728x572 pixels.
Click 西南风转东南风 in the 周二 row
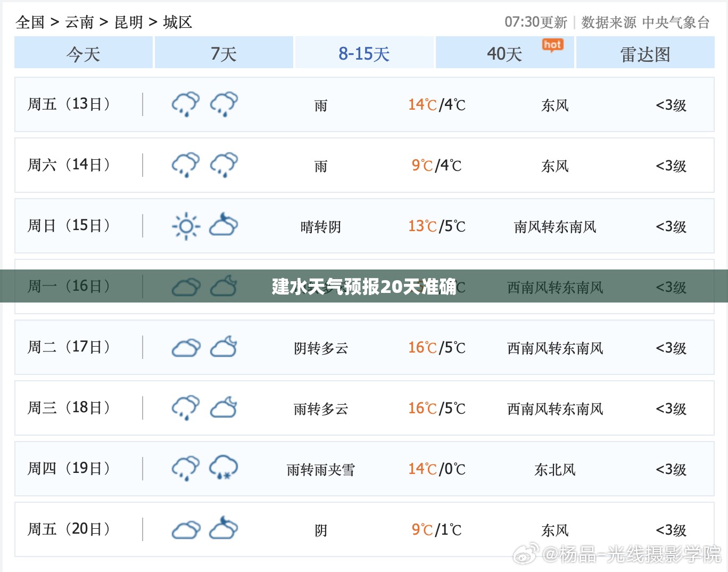click(555, 348)
